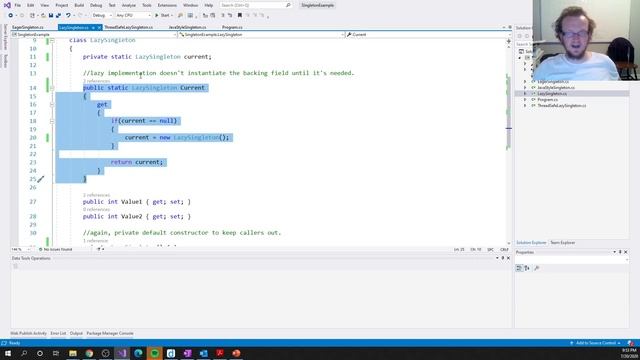Open File Explorer from the taskbar
Screen dimensions: 640x360
pos(73,353)
